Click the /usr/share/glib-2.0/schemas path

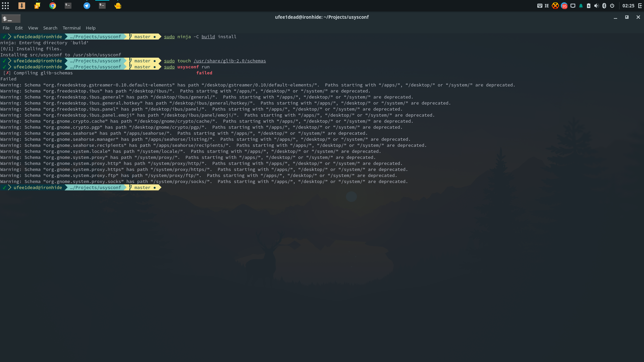pyautogui.click(x=230, y=61)
